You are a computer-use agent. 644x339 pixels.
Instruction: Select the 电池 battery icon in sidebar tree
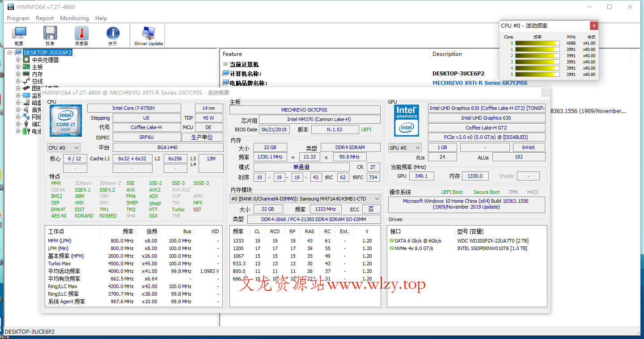25,130
